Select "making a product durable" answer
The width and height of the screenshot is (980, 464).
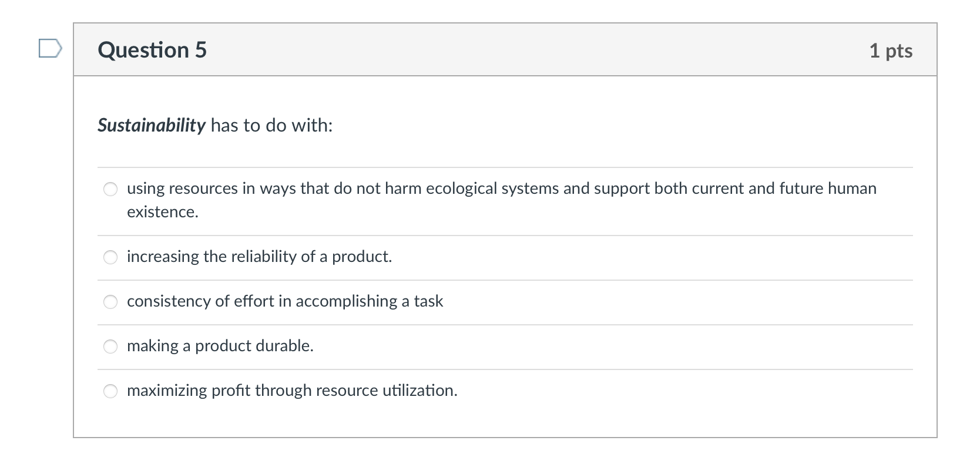110,346
